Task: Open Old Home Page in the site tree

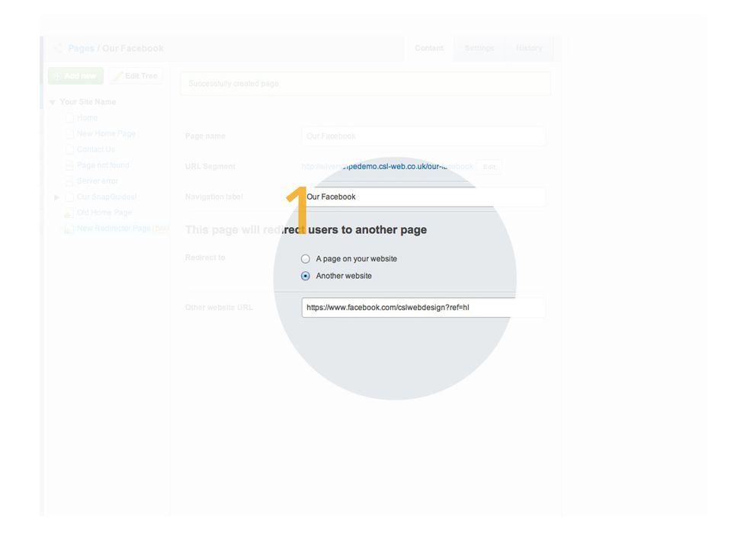Action: pyautogui.click(x=104, y=213)
